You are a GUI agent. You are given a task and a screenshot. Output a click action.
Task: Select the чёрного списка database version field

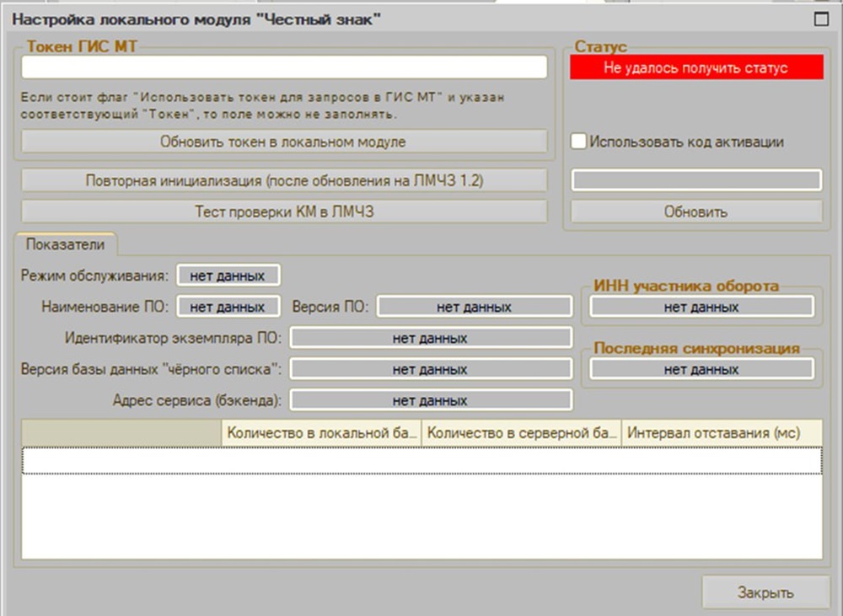[x=430, y=369]
